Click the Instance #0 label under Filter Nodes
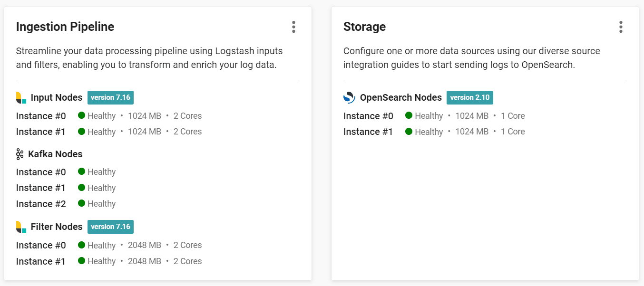Screen dimensions: 644x286 point(41,245)
